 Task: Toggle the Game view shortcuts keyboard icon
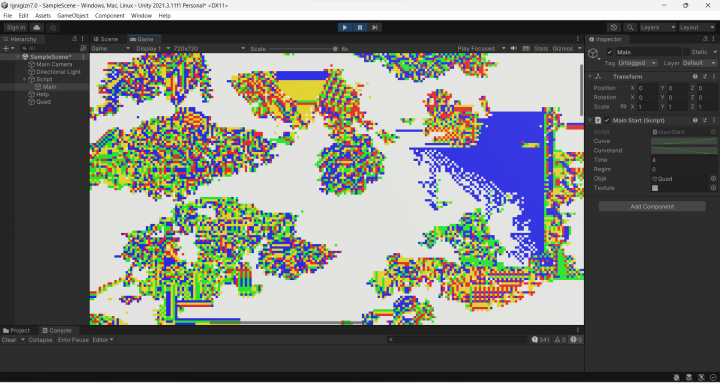526,48
